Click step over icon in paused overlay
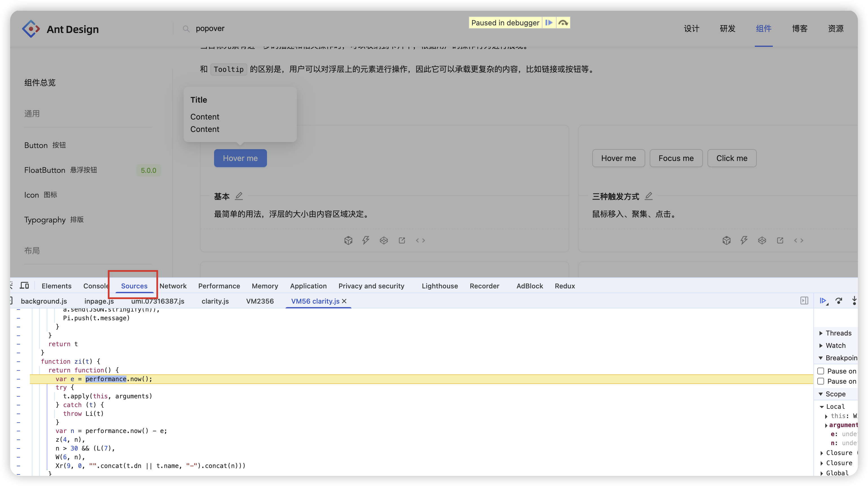Image resolution: width=868 pixels, height=486 pixels. [563, 23]
